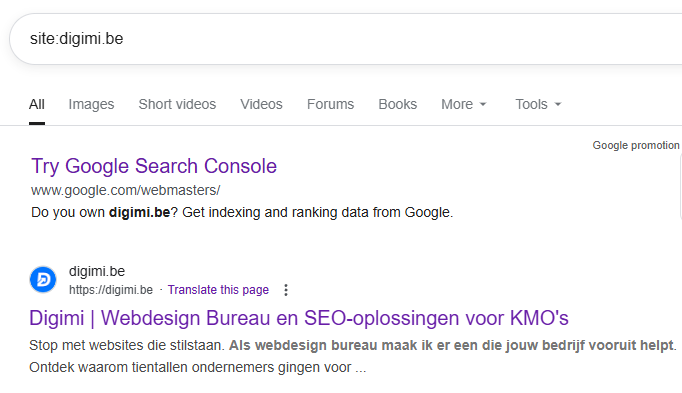Select the All results tab
Image resolution: width=682 pixels, height=393 pixels.
pos(37,104)
